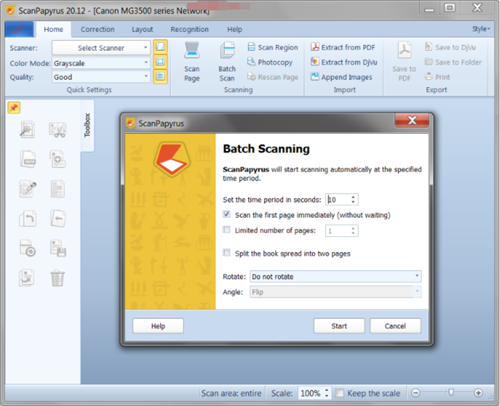Open the Color Mode Grayscale dropdown
This screenshot has height=406, width=500.
(101, 63)
